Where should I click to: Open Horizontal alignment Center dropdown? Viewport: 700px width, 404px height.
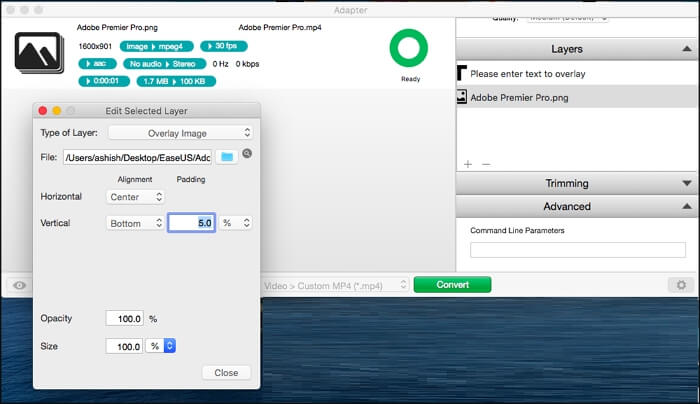point(135,197)
